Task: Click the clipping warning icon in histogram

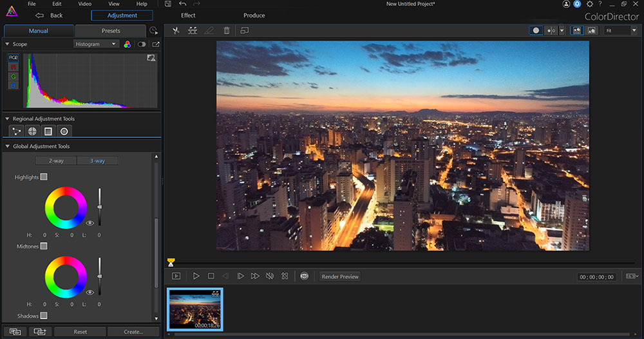Action: click(x=151, y=58)
